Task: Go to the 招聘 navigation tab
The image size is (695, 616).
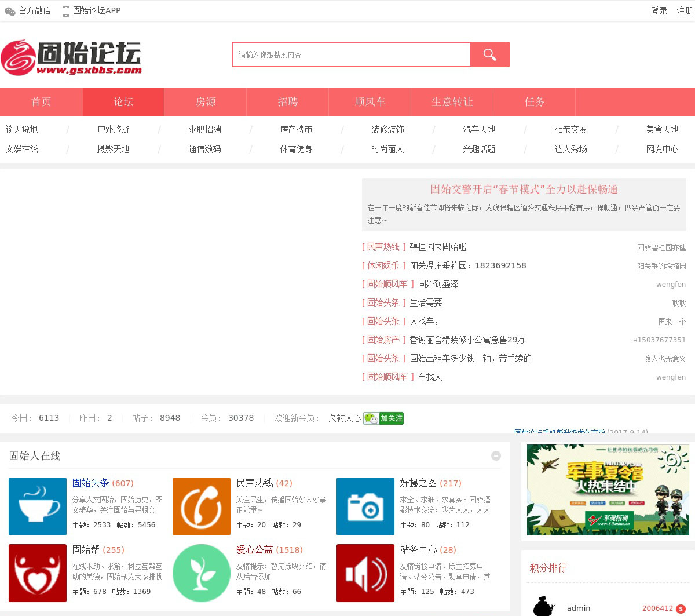Action: [287, 102]
